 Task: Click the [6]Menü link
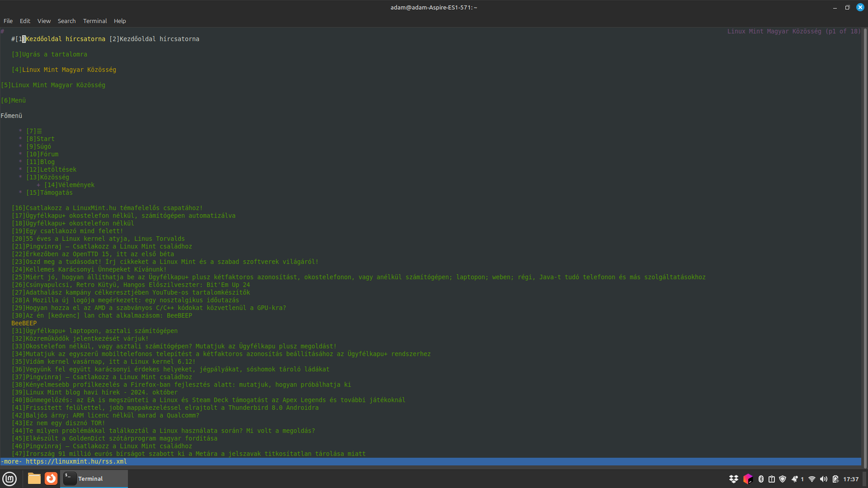pos(14,100)
